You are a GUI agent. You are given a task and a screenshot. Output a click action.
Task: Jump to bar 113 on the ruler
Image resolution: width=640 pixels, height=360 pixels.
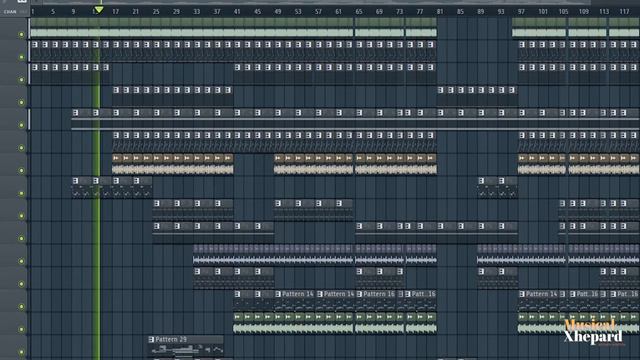click(x=604, y=11)
